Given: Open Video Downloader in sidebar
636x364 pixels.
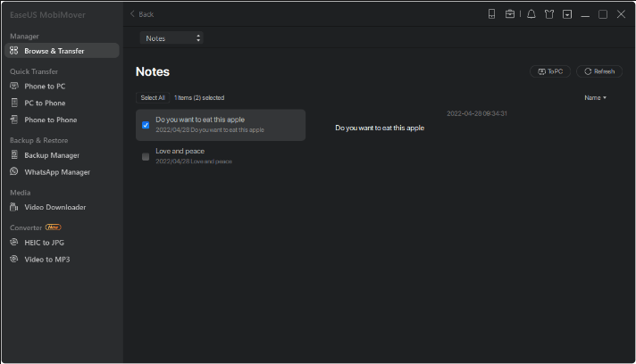Looking at the screenshot, I should pyautogui.click(x=54, y=207).
